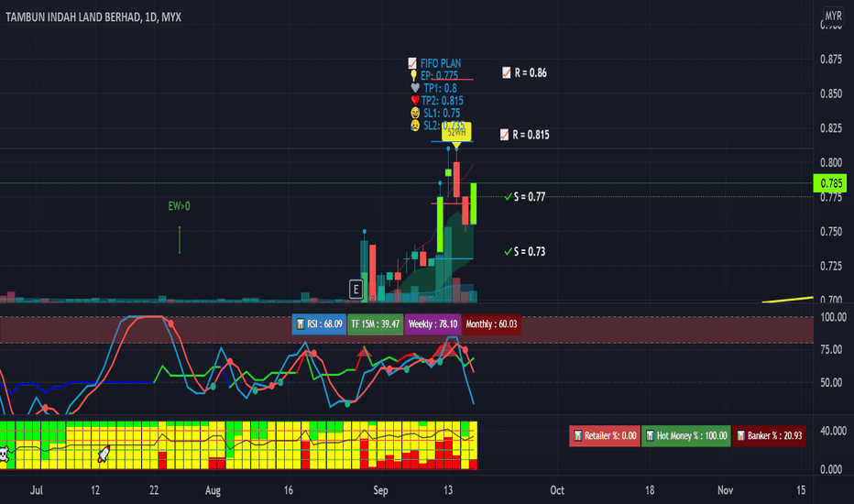This screenshot has height=504, width=854.
Task: Click the EW>0 annotation
Action: click(x=180, y=206)
